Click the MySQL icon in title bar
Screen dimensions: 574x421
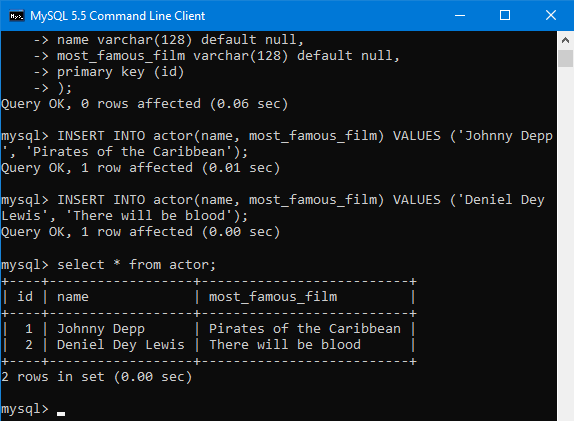coord(16,16)
